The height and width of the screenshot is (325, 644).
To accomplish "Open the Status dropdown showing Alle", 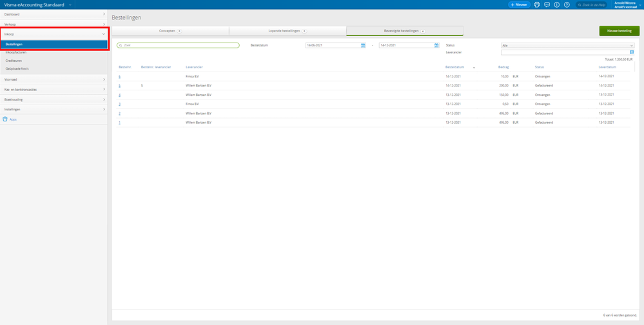I will point(567,45).
